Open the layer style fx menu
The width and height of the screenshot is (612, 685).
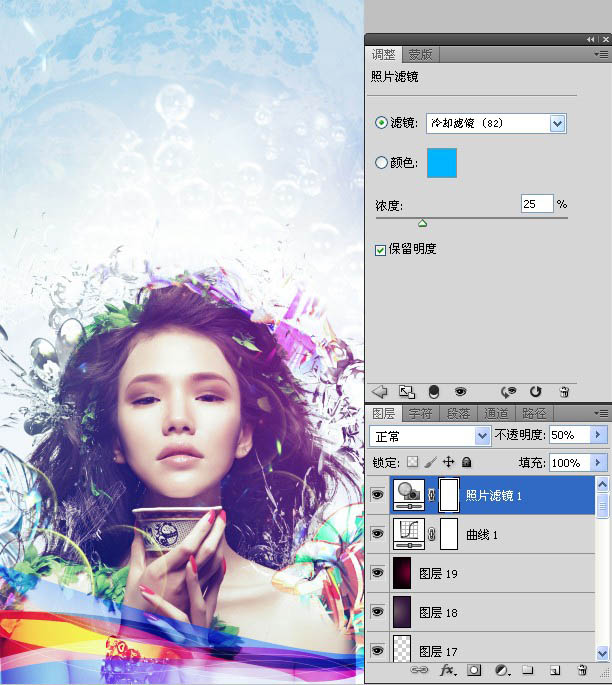448,670
